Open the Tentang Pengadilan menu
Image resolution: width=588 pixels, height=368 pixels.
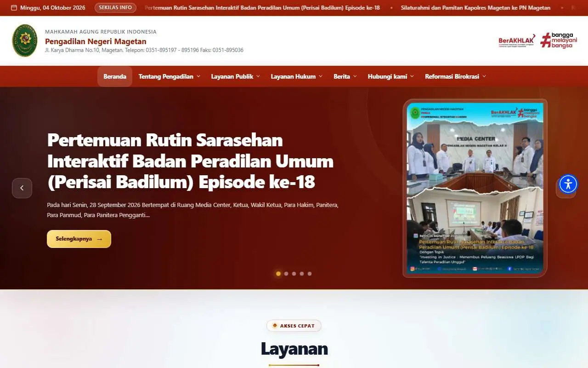coord(170,76)
